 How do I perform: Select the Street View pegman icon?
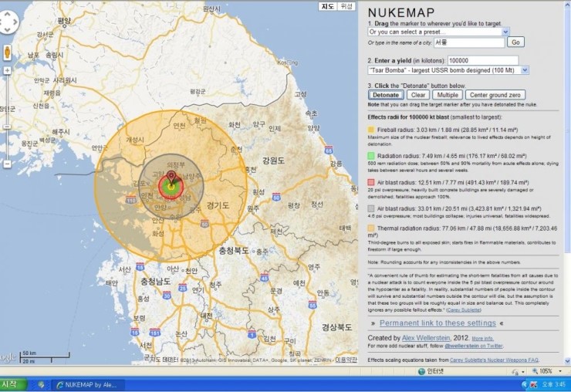[7, 52]
